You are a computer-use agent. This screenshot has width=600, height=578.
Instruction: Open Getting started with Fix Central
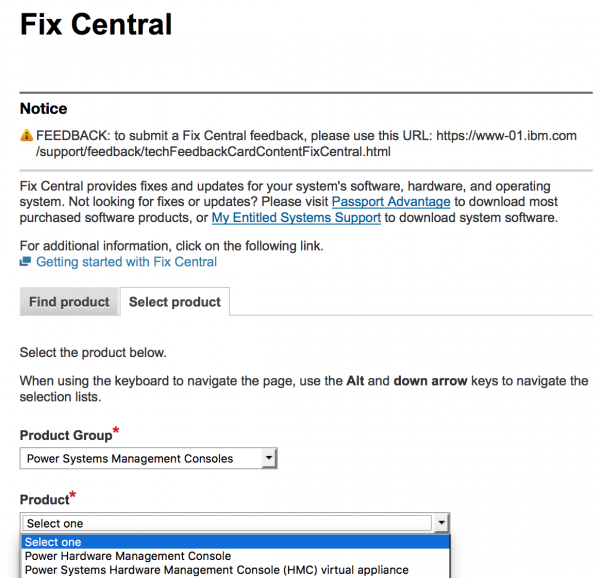tap(126, 262)
